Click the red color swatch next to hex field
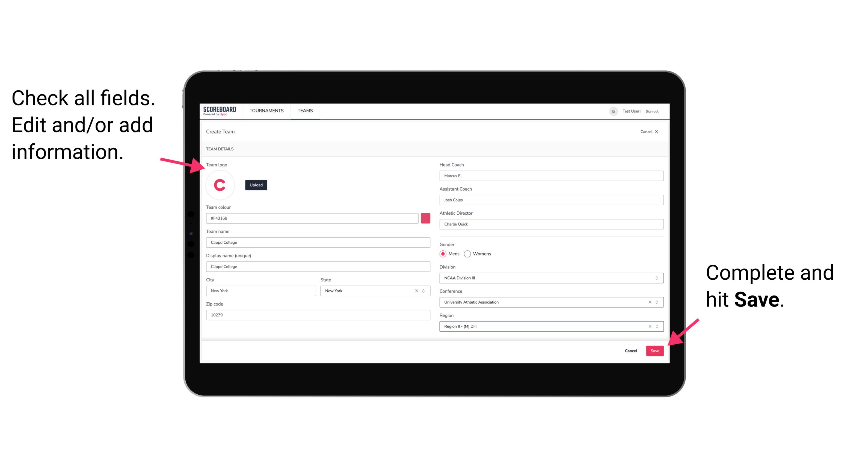 click(x=425, y=218)
